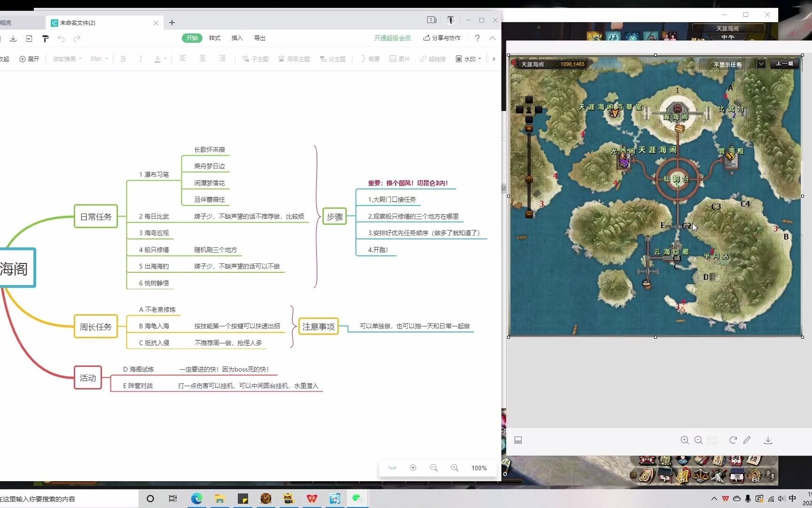The image size is (812, 508).
Task: Download the image from the viewer
Action: tap(768, 440)
